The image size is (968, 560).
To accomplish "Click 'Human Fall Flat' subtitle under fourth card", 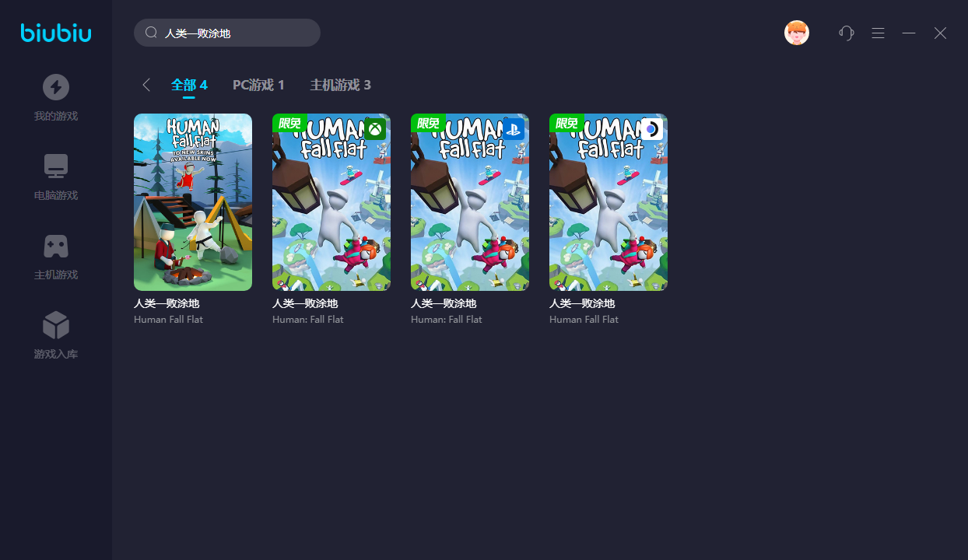I will (x=584, y=320).
